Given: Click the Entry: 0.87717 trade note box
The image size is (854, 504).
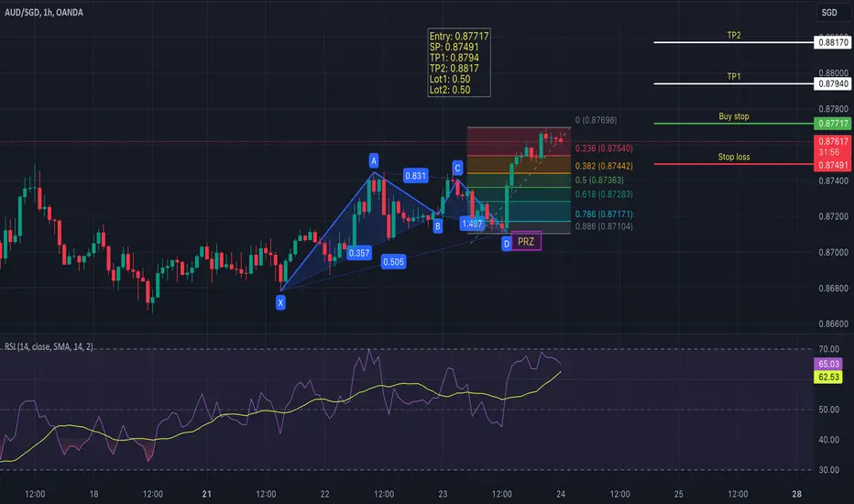Looking at the screenshot, I should pos(459,62).
